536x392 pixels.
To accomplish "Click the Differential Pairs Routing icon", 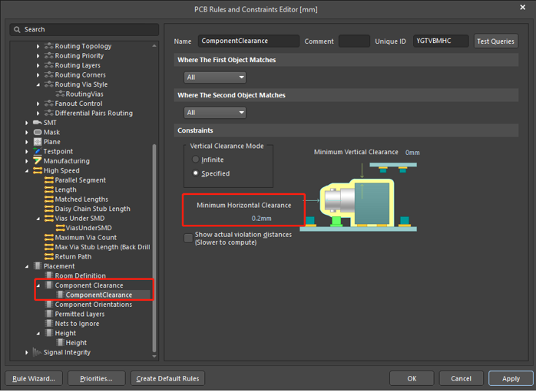I will pos(49,113).
